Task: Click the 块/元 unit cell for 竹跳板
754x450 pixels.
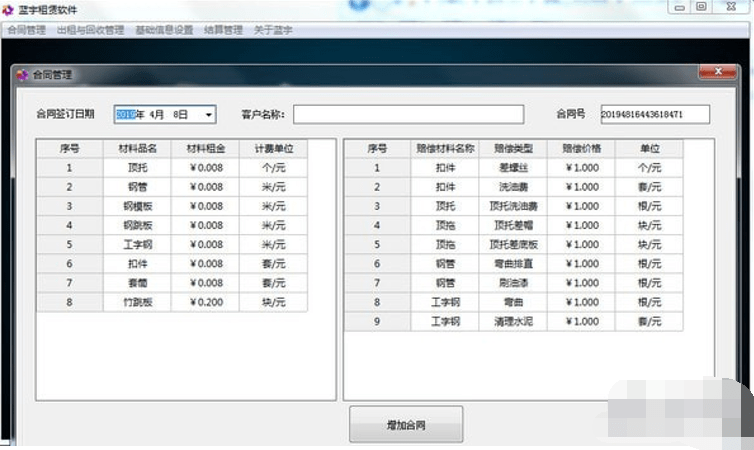Action: [x=274, y=302]
